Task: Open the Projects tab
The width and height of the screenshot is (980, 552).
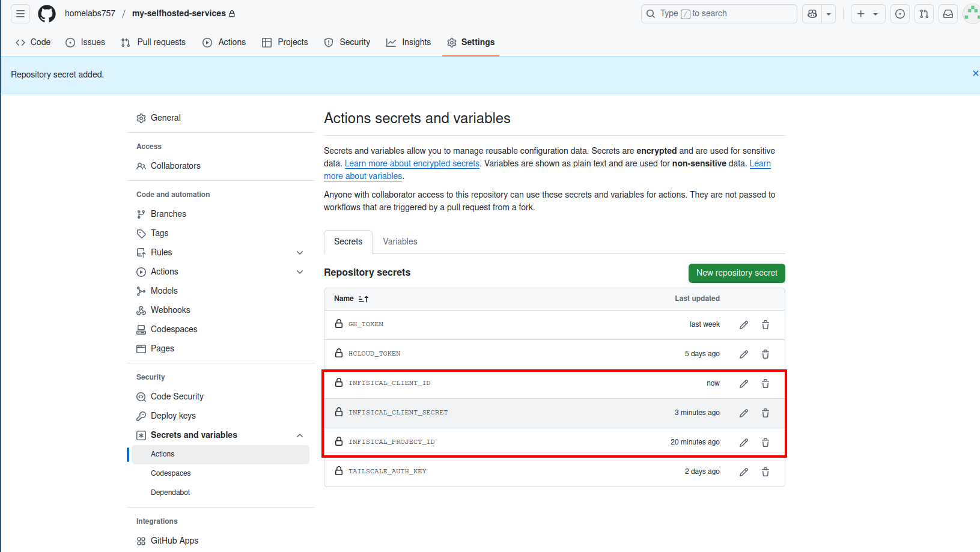Action: click(x=285, y=42)
